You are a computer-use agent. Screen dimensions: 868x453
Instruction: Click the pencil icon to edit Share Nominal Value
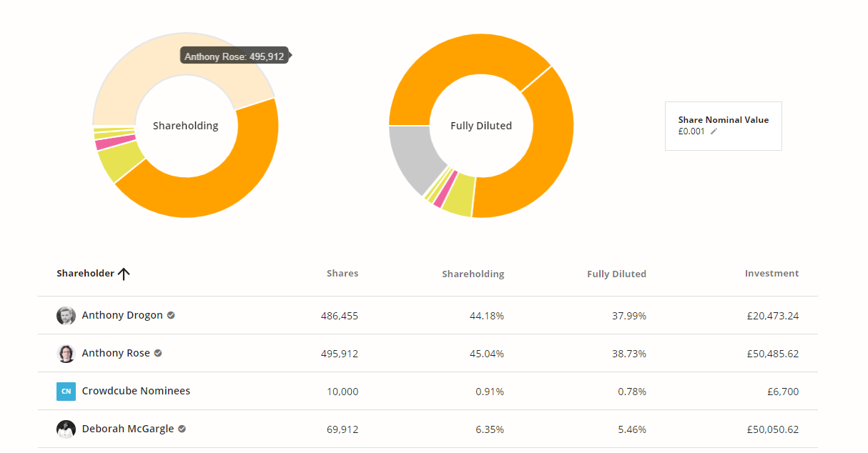pos(714,131)
